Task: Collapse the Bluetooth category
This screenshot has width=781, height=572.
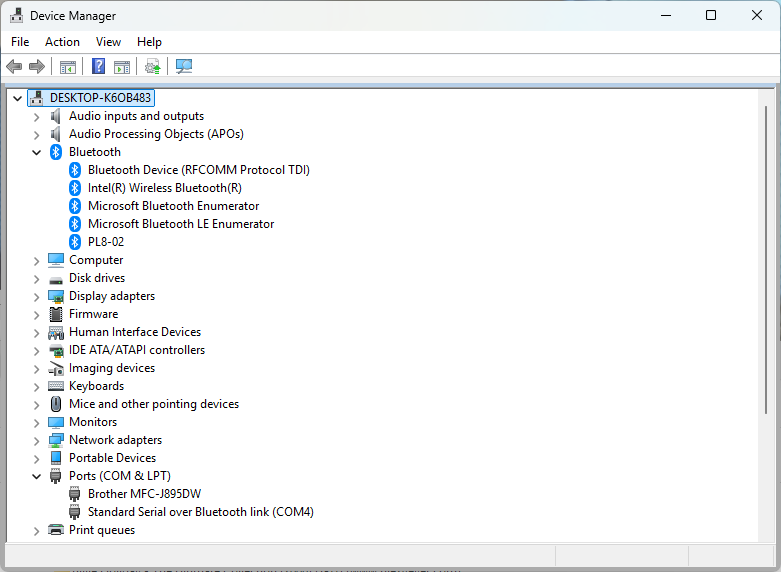Action: coord(37,152)
